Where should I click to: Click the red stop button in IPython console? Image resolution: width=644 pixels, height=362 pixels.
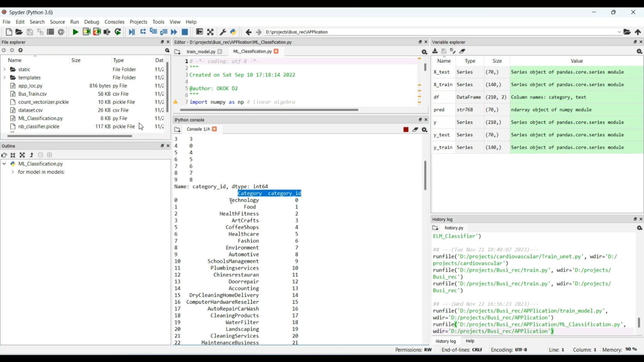(406, 130)
